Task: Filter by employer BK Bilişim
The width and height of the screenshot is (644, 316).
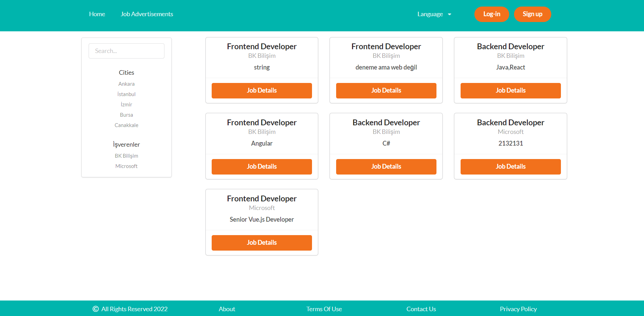Action: click(x=126, y=156)
